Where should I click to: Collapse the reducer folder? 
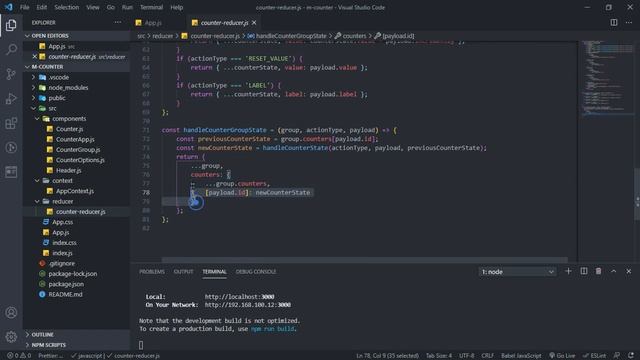pos(62,201)
